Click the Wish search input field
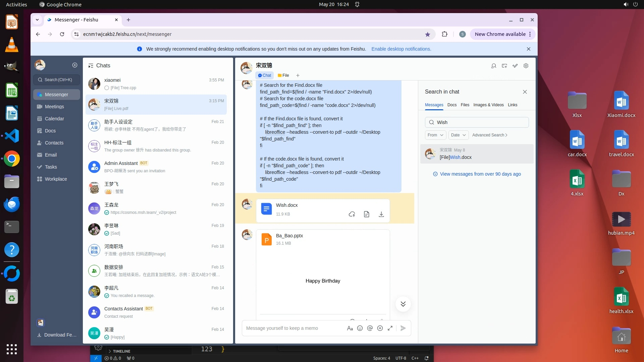The image size is (644, 362). [x=480, y=122]
